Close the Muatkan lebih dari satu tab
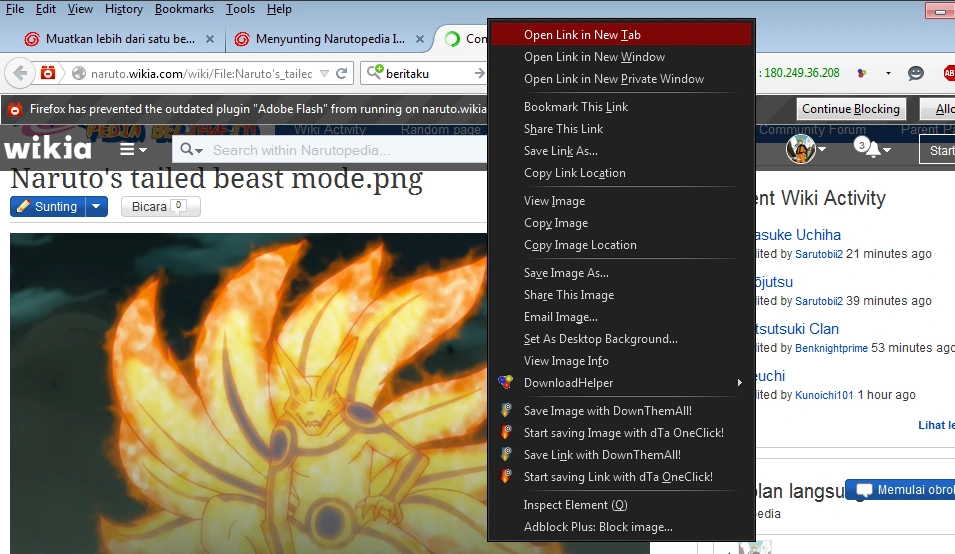 coord(210,39)
